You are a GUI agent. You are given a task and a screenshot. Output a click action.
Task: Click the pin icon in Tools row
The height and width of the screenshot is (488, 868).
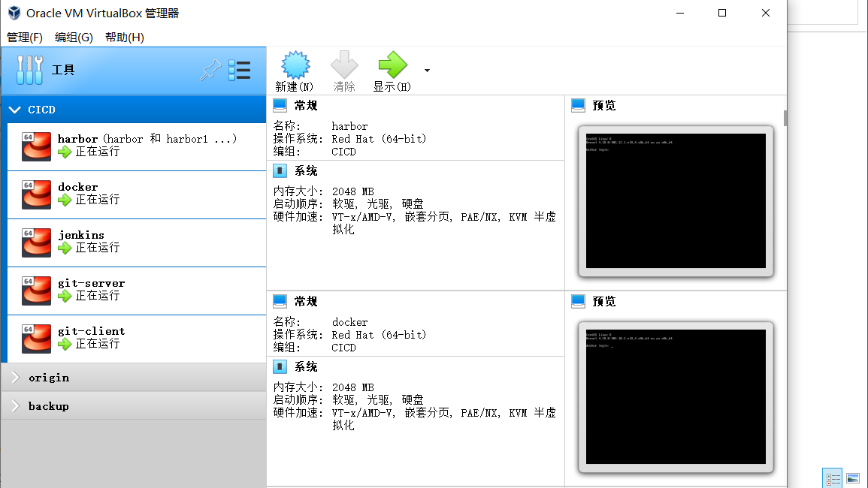[210, 71]
